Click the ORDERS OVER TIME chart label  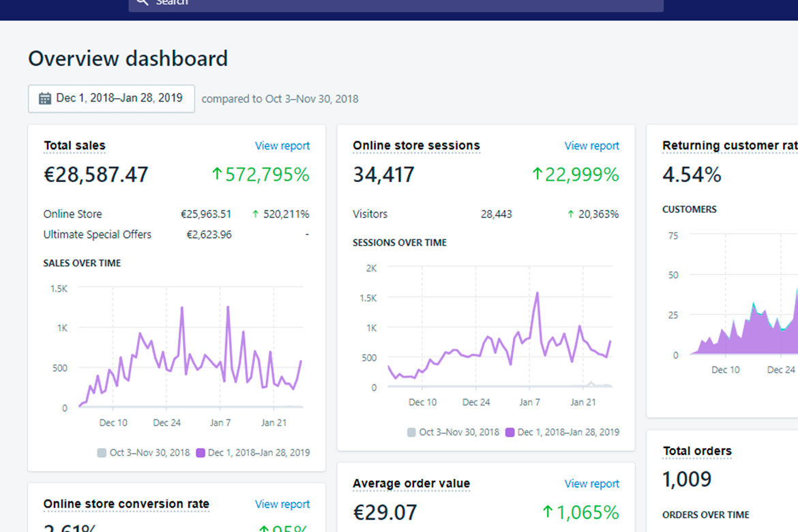[x=705, y=515]
